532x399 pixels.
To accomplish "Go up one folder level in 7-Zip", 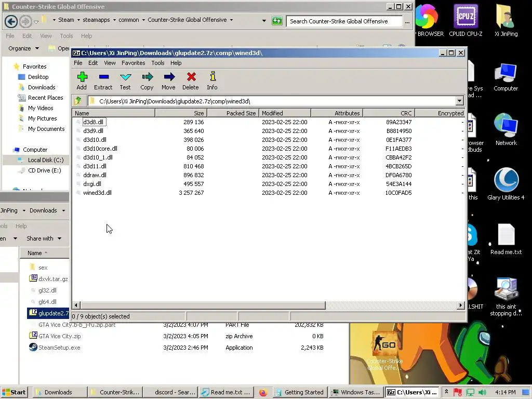I will tap(78, 101).
